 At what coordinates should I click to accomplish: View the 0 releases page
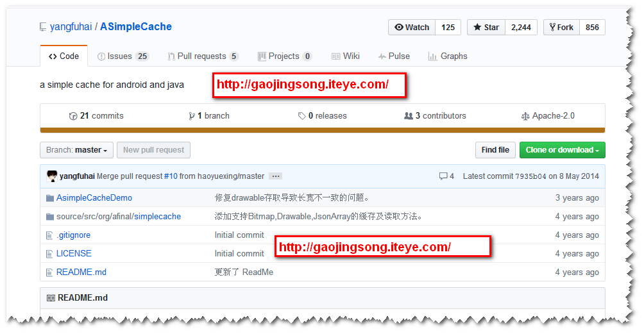coord(323,116)
